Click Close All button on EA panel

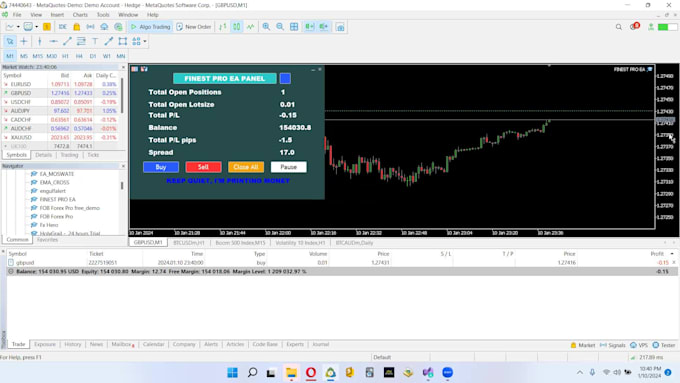point(246,167)
